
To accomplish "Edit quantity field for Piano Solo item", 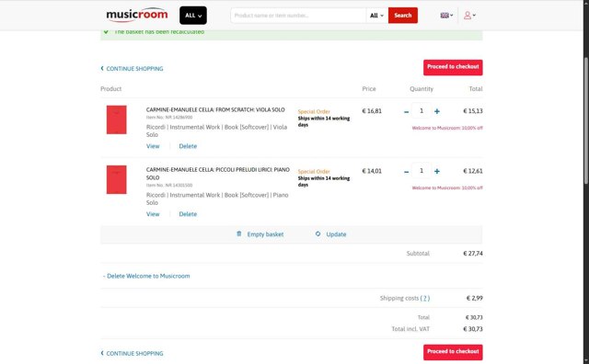I will (422, 171).
